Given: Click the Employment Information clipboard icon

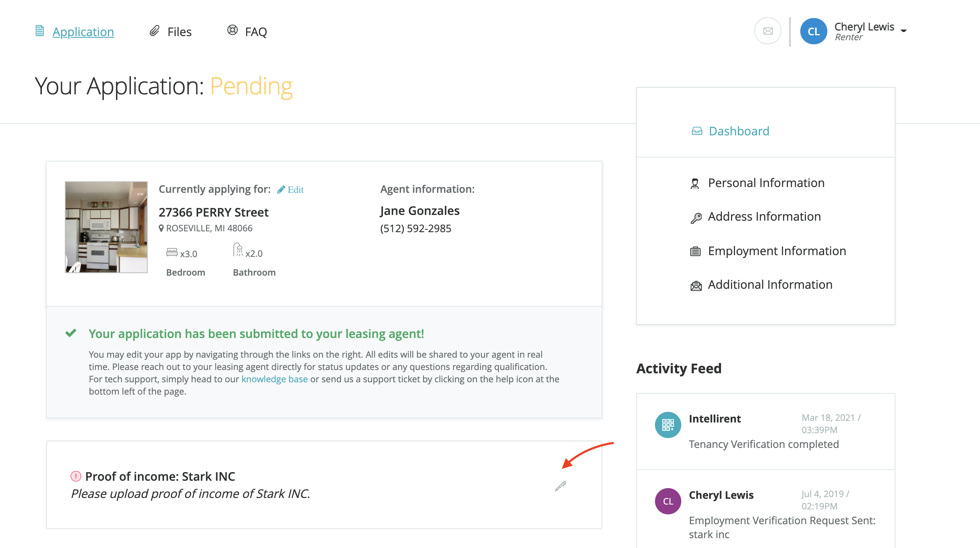Looking at the screenshot, I should click(695, 251).
